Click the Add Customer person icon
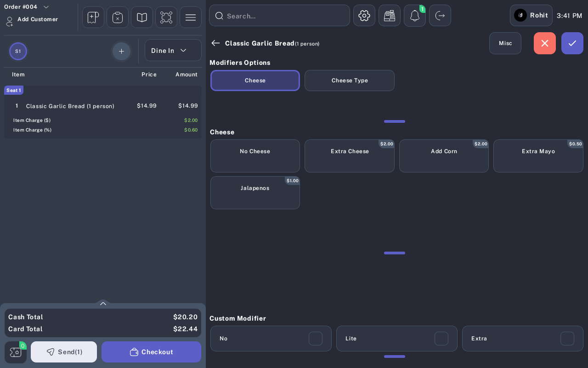This screenshot has width=588, height=368. pyautogui.click(x=9, y=22)
